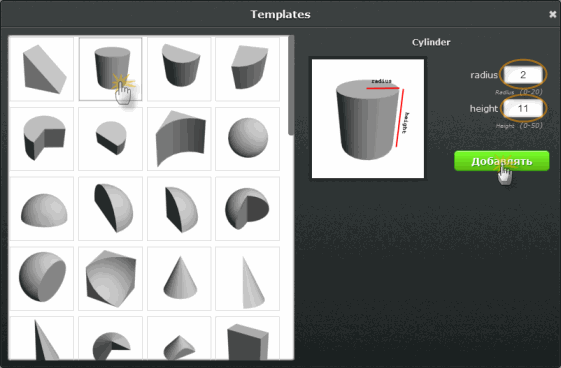The height and width of the screenshot is (368, 561).
Task: Click the template list vertical scrollbar
Action: point(291,86)
